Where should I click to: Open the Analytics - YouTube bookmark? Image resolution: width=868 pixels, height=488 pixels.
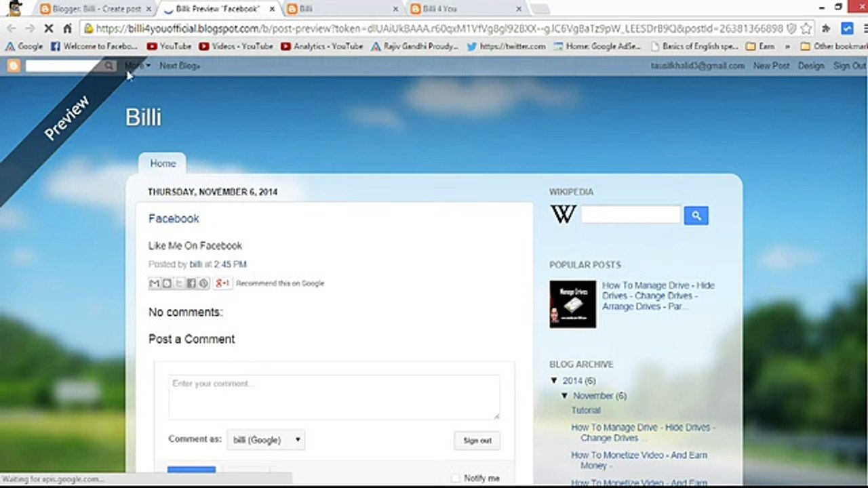(321, 46)
